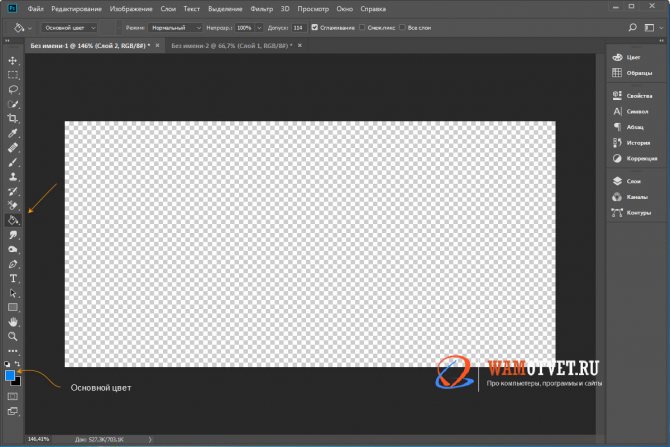Select the Pen tool
The height and width of the screenshot is (447, 670).
pos(13,264)
